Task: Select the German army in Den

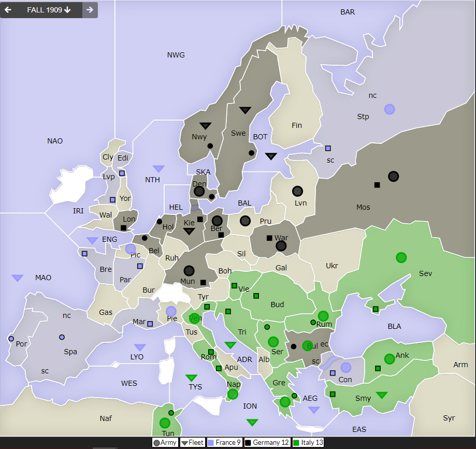Action: point(199,191)
